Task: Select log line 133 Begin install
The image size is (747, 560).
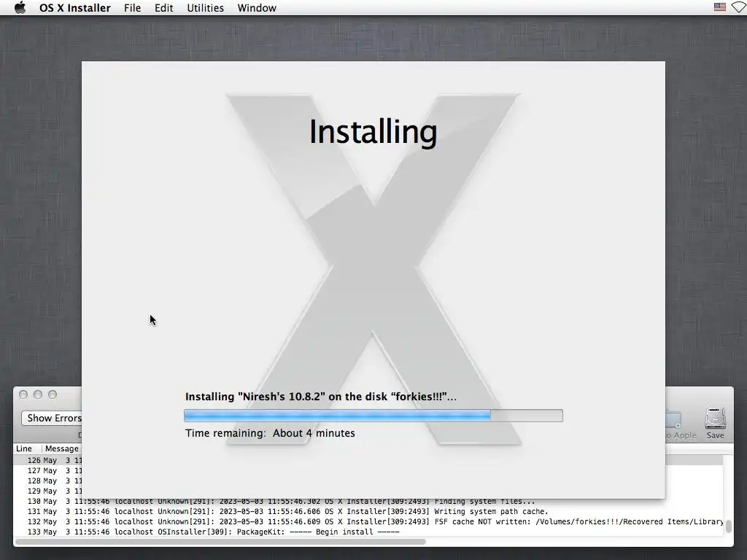Action: tap(368, 532)
